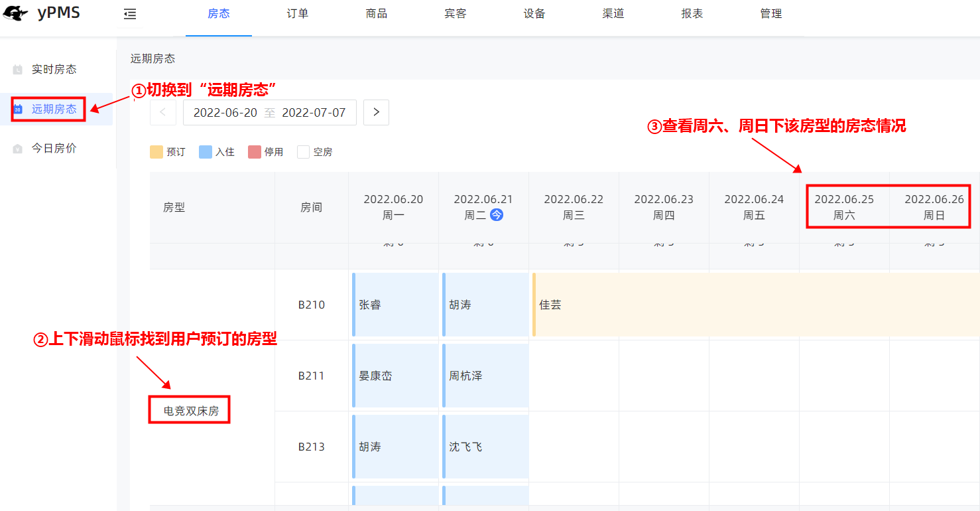
Task: Click the 空房 legend swatch
Action: tap(304, 152)
